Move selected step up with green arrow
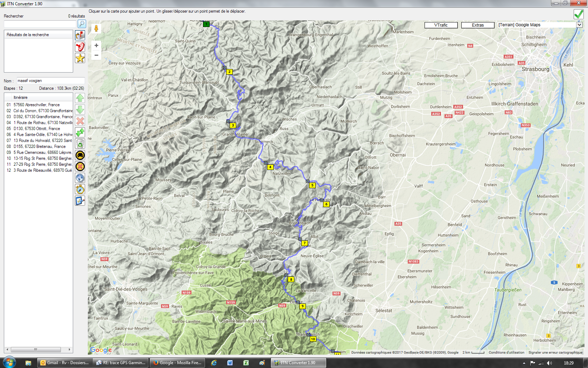 click(80, 98)
